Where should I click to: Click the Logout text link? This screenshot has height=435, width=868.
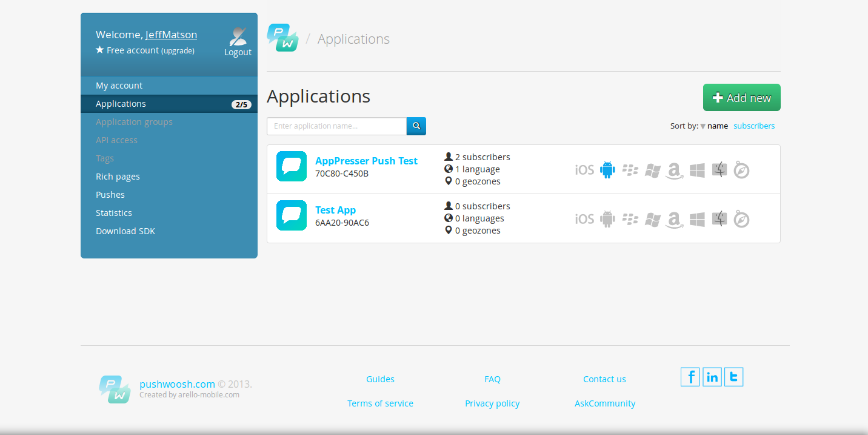click(238, 52)
